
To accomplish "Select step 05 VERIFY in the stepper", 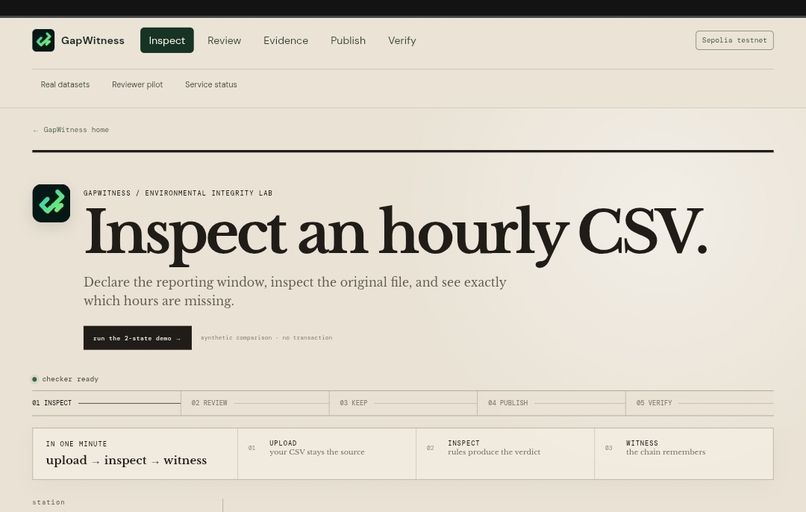I will pos(700,403).
